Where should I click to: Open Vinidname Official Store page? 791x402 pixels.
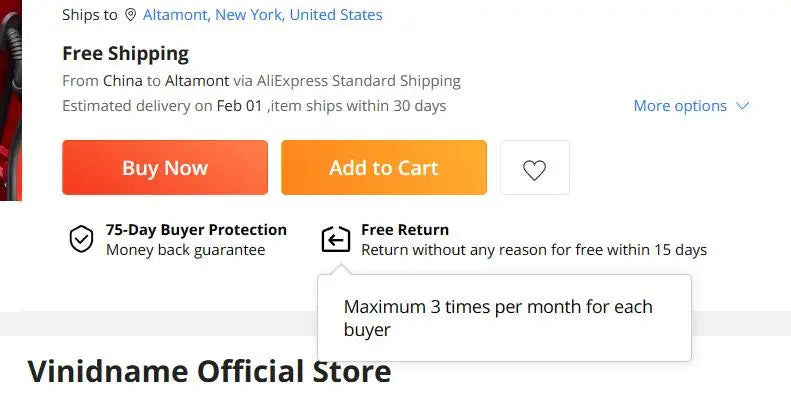(x=209, y=372)
